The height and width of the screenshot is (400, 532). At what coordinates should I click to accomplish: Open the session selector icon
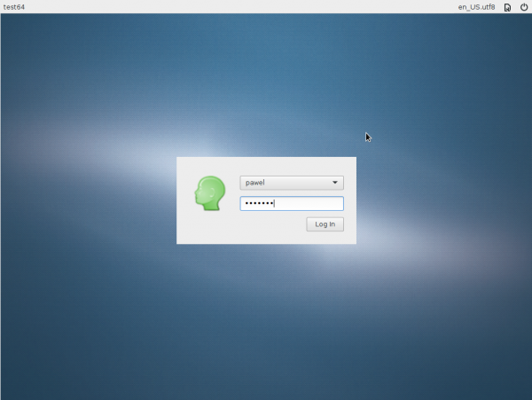[507, 7]
